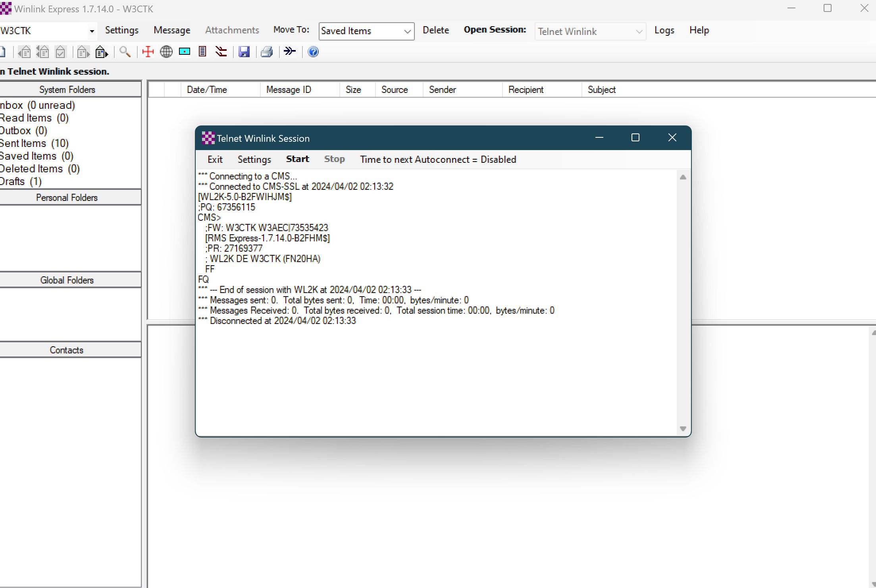Click the printer icon
This screenshot has height=588, width=876.
(x=267, y=52)
